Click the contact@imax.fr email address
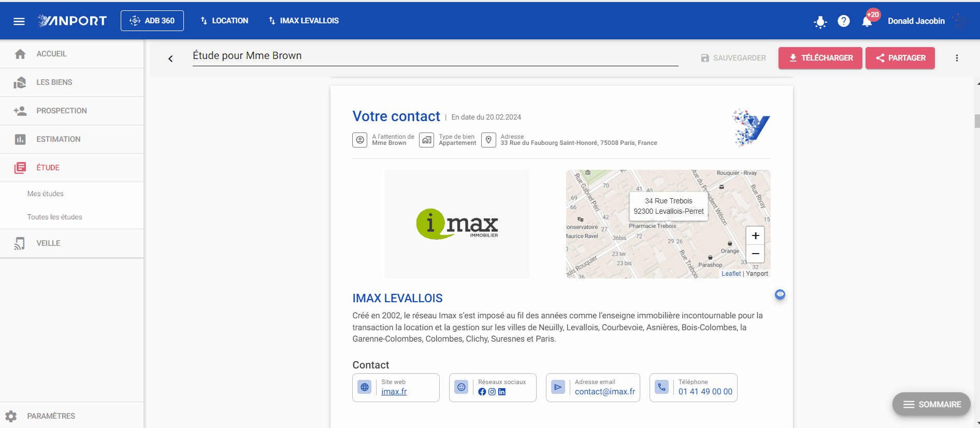Viewport: 980px width, 428px height. (605, 392)
